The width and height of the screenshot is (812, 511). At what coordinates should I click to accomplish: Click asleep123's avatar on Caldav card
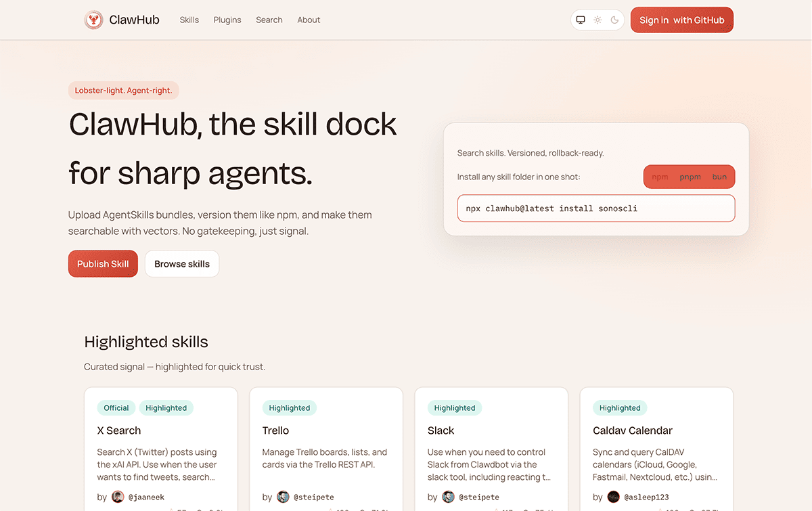613,497
